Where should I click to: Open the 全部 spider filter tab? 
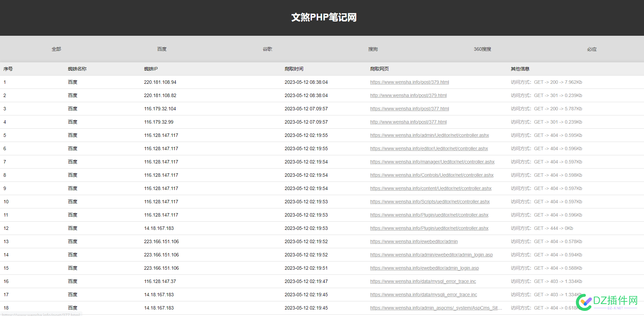pos(56,49)
